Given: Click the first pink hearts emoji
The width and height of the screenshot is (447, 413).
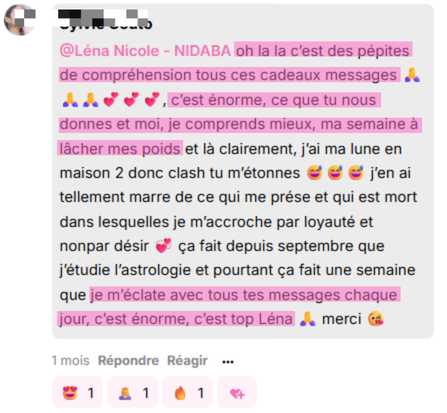Looking at the screenshot, I should click(111, 100).
